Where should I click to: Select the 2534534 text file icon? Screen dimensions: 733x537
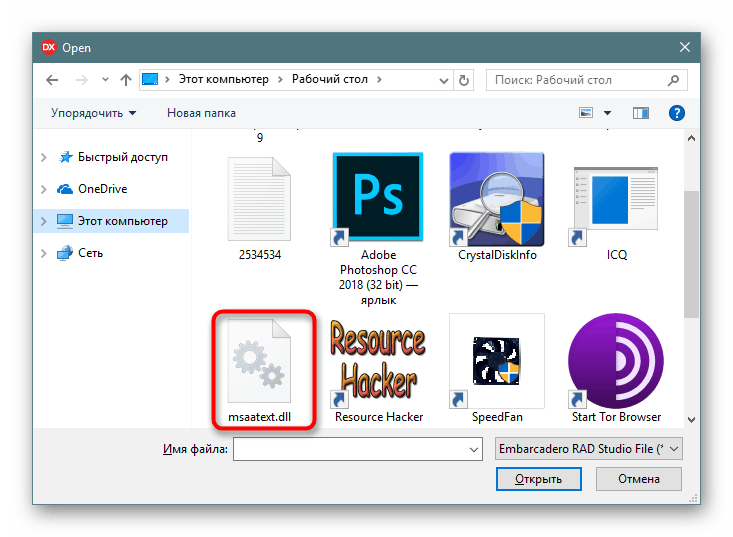pos(259,199)
